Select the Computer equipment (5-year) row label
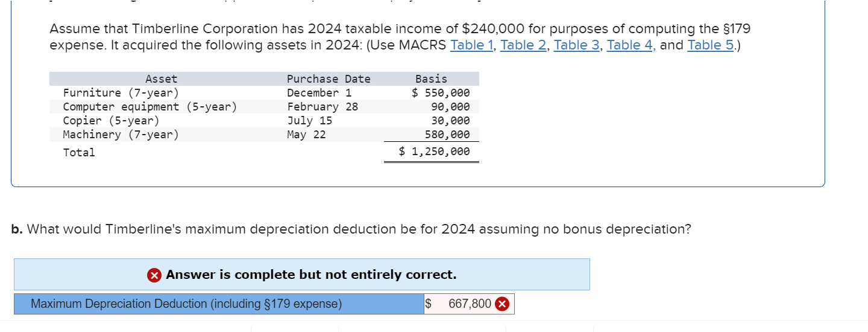The image size is (868, 332). 150,106
